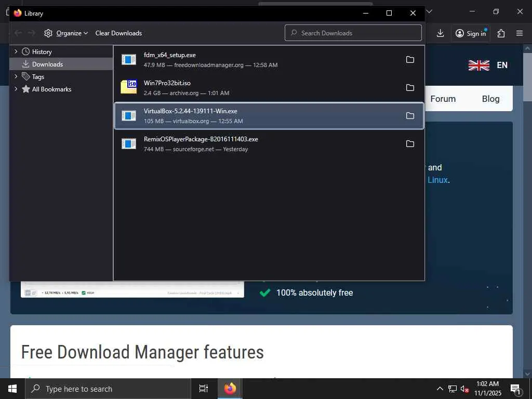Open the EN language selector
The width and height of the screenshot is (532, 399).
(x=502, y=65)
